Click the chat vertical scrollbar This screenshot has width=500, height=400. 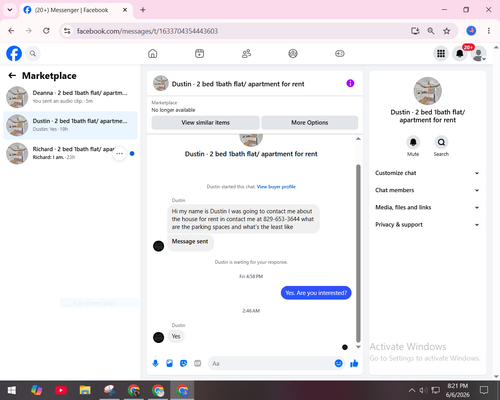pyautogui.click(x=358, y=253)
